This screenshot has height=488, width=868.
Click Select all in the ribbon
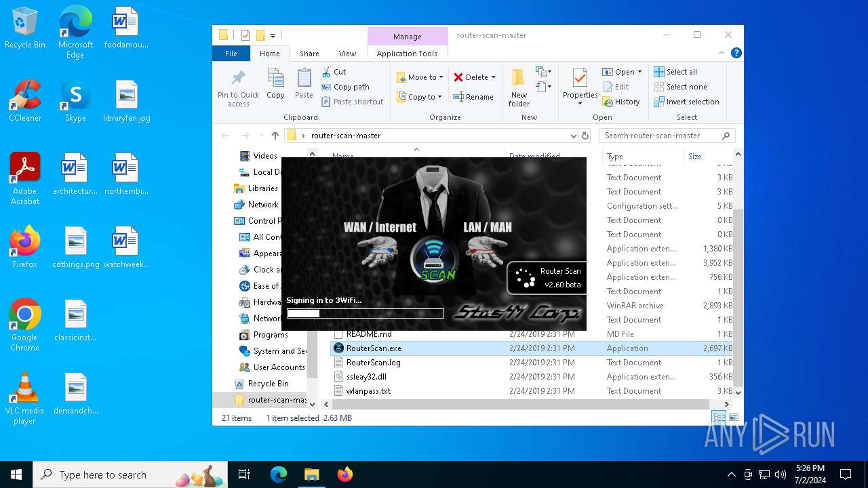(x=675, y=72)
